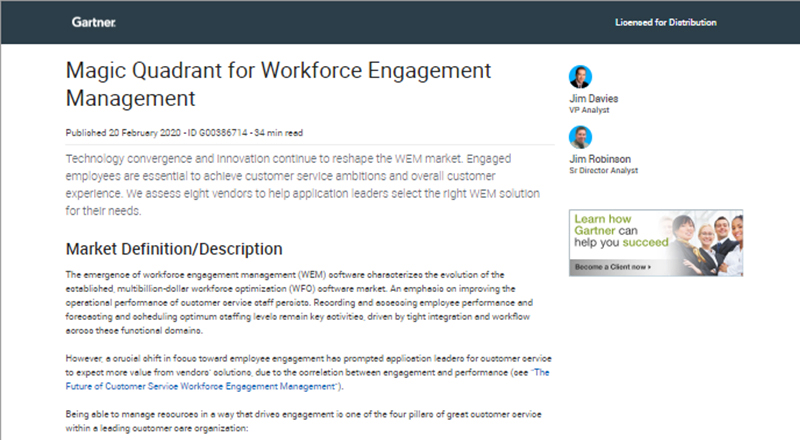The width and height of the screenshot is (800, 440).
Task: Open Jim Robinson profile photo
Action: [x=580, y=137]
